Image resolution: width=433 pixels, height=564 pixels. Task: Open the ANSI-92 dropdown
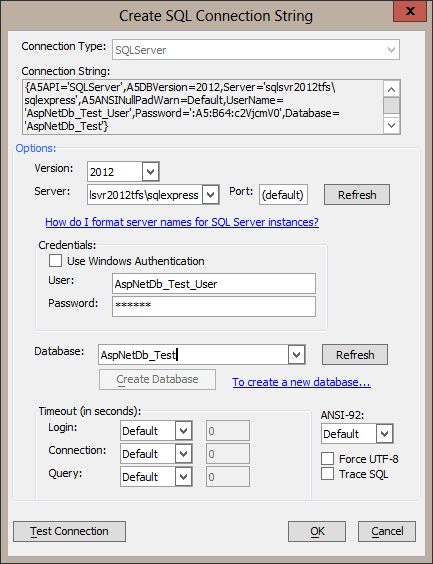pyautogui.click(x=384, y=433)
